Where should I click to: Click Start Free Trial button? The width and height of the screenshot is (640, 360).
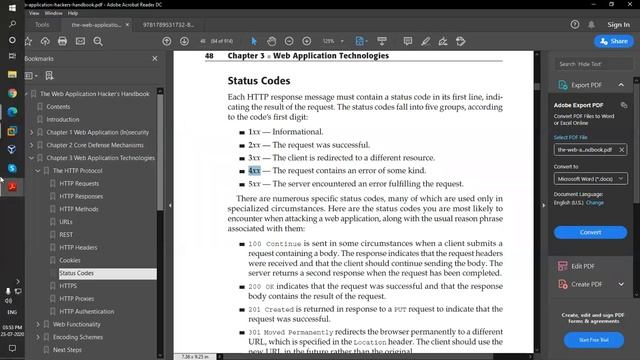pyautogui.click(x=593, y=340)
